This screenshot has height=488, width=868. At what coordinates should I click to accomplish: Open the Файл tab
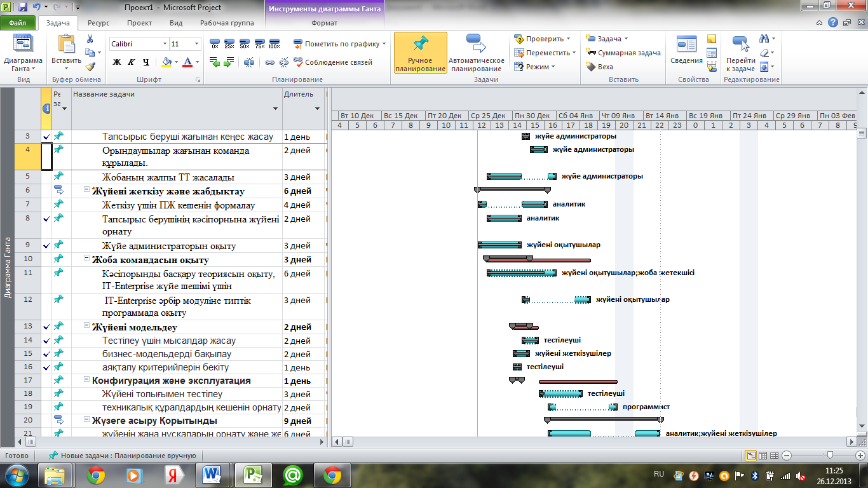point(17,23)
